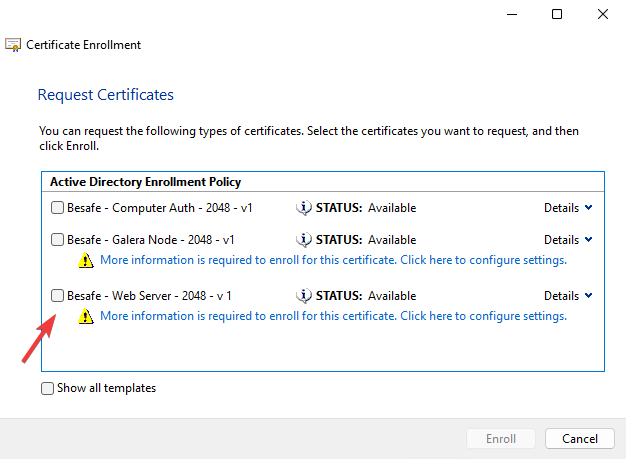Click the Cancel button
Viewport: 626px width, 459px height.
click(x=580, y=439)
